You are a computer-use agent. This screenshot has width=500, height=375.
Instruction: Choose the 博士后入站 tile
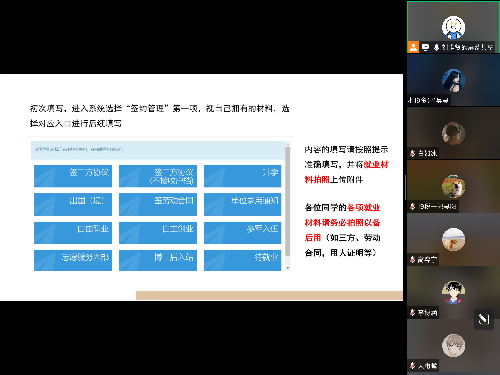158,260
